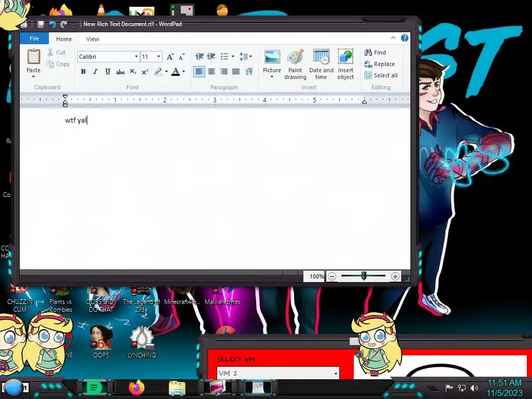
Task: Open the font size dropdown arrow
Action: [158, 57]
